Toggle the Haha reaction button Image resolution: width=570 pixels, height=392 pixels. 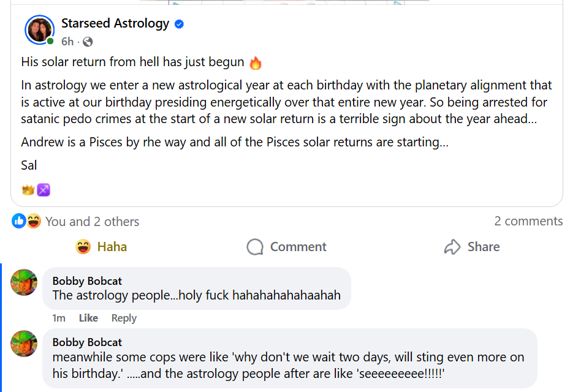[x=101, y=247]
